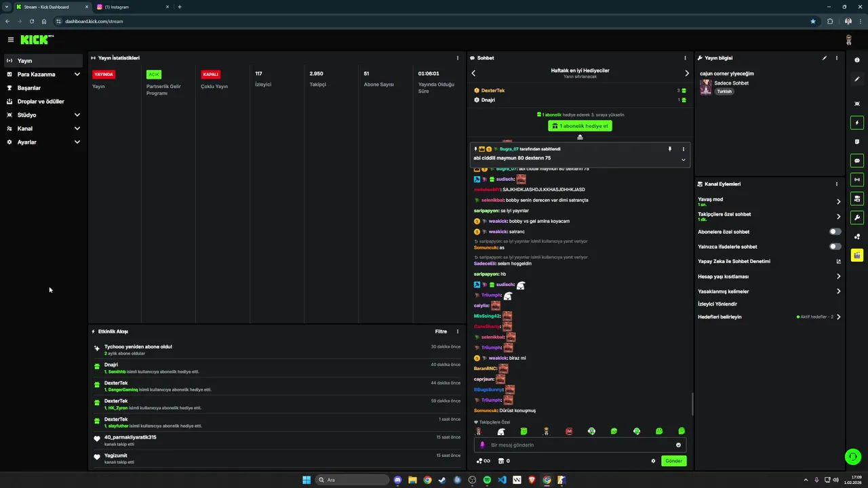Open pinned message three-dot options
The width and height of the screenshot is (868, 488).
(x=683, y=149)
